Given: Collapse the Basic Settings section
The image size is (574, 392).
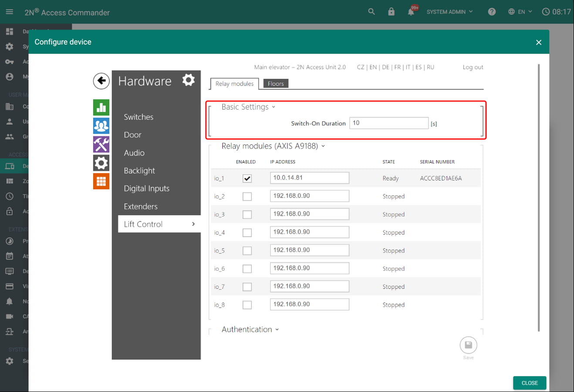Looking at the screenshot, I should pyautogui.click(x=248, y=107).
